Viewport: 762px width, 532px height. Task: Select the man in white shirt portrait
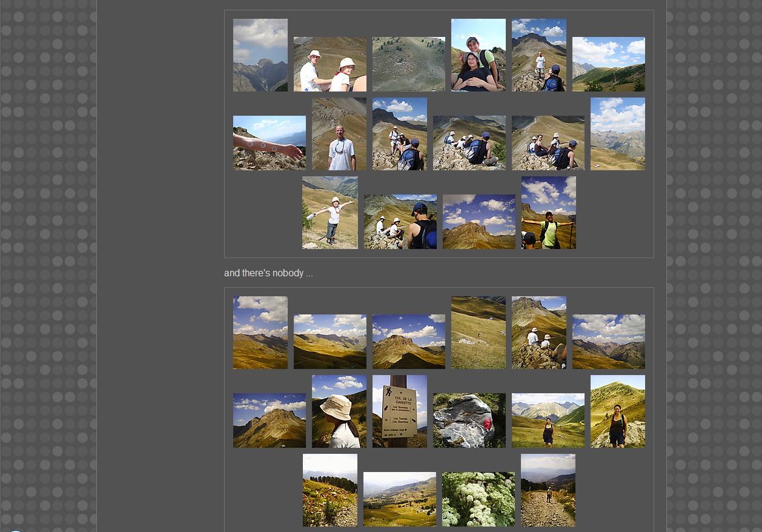click(339, 134)
